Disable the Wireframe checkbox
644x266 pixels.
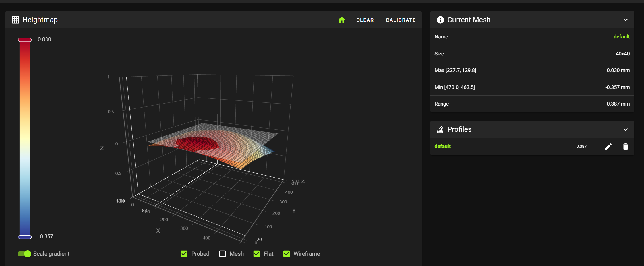pos(287,254)
